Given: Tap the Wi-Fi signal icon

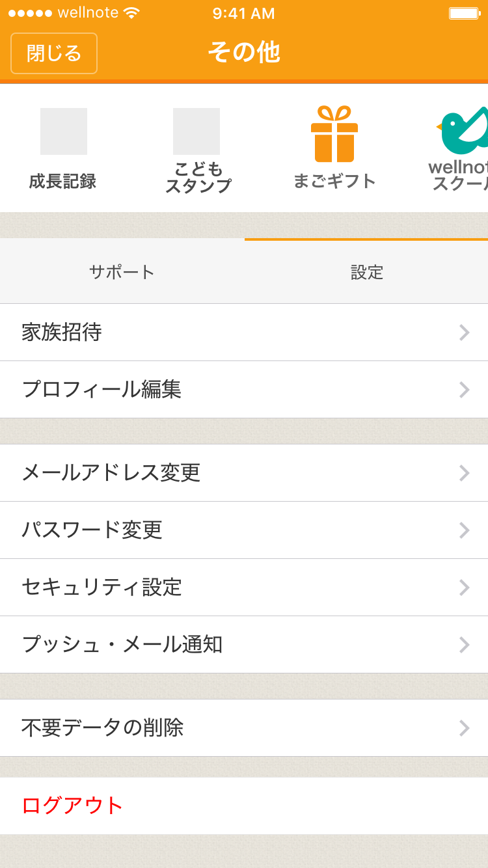Looking at the screenshot, I should pyautogui.click(x=131, y=13).
